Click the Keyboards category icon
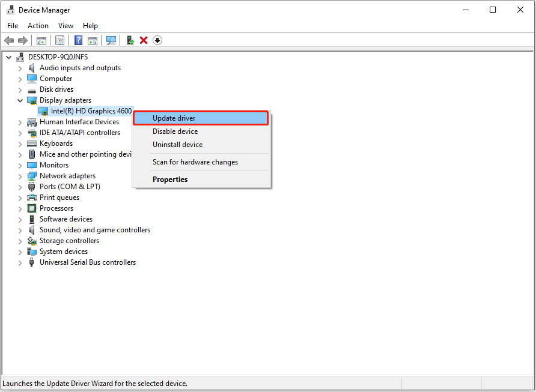Viewport: 536px width, 392px height. click(32, 143)
